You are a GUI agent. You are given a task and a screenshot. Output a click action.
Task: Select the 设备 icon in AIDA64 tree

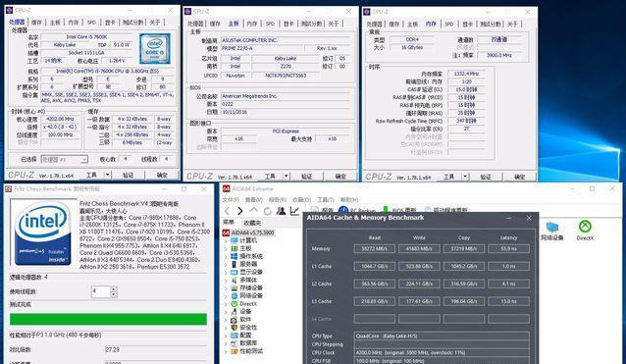pyautogui.click(x=235, y=311)
